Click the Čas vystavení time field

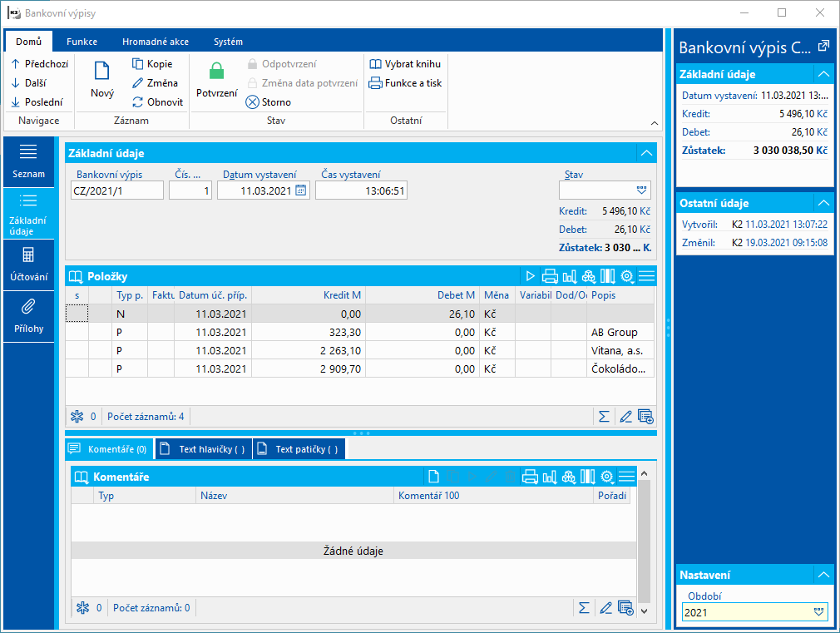click(x=362, y=190)
